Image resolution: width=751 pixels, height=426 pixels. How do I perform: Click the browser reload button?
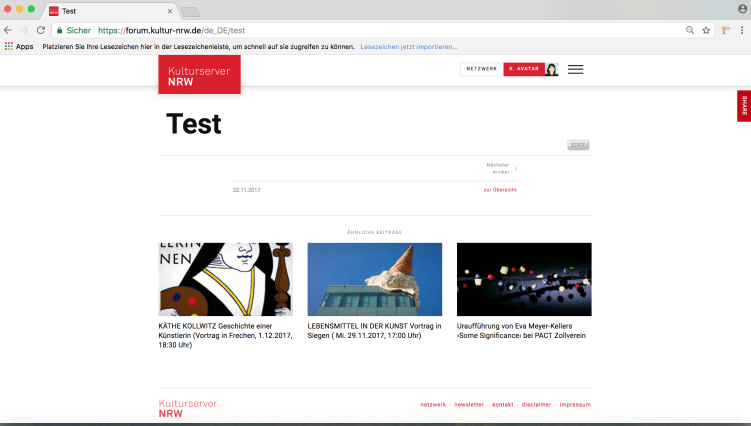pyautogui.click(x=41, y=31)
